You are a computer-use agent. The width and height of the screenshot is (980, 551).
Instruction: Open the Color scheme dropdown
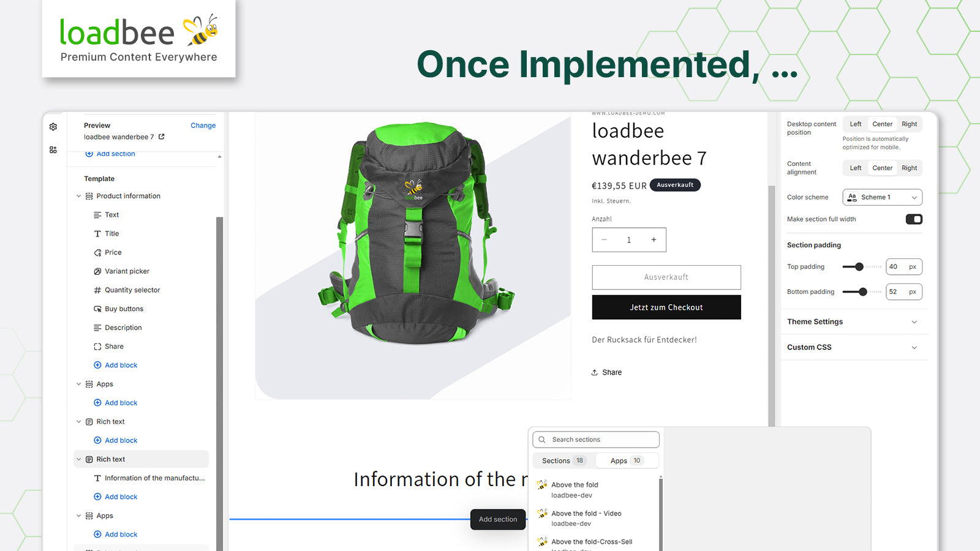pos(882,197)
